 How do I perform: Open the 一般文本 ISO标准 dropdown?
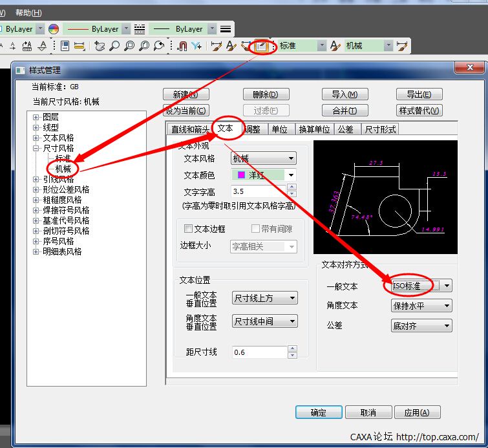coord(421,286)
